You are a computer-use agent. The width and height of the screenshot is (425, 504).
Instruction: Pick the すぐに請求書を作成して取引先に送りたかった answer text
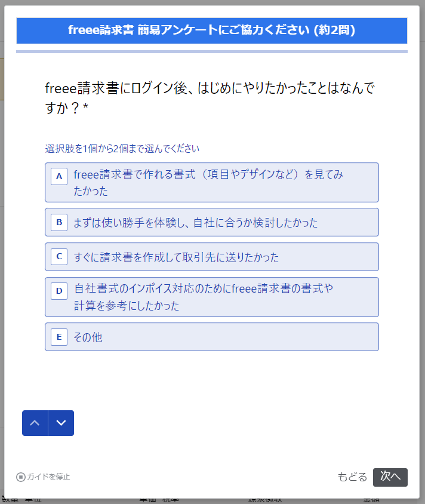[176, 257]
